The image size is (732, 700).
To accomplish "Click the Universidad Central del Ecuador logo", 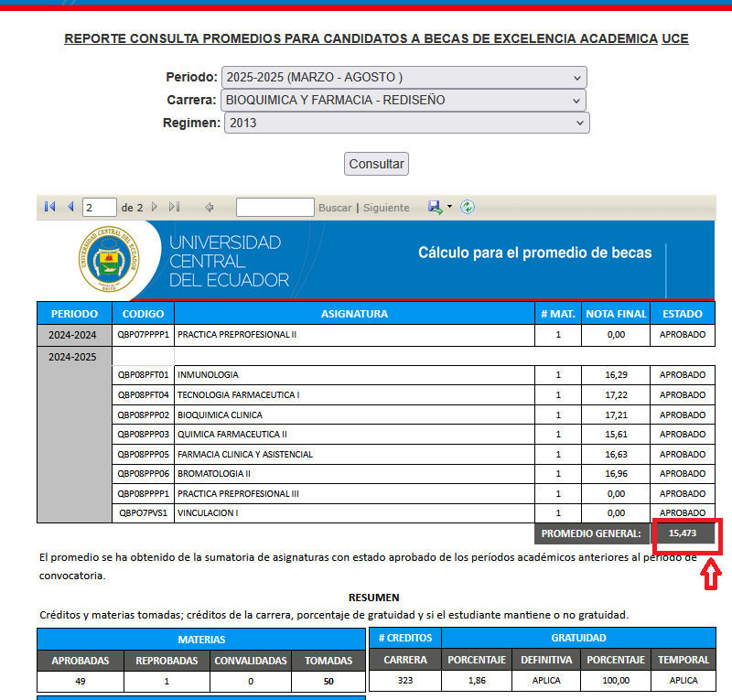I will (x=108, y=259).
